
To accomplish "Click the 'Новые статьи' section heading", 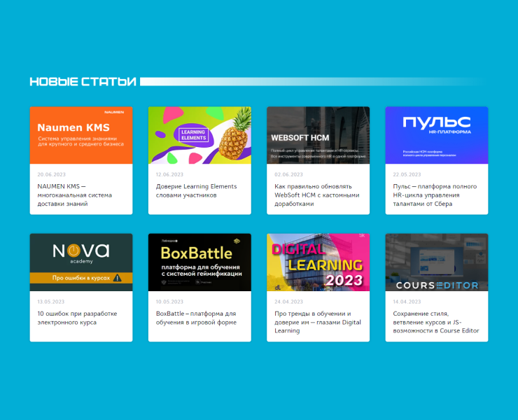I will click(x=83, y=82).
